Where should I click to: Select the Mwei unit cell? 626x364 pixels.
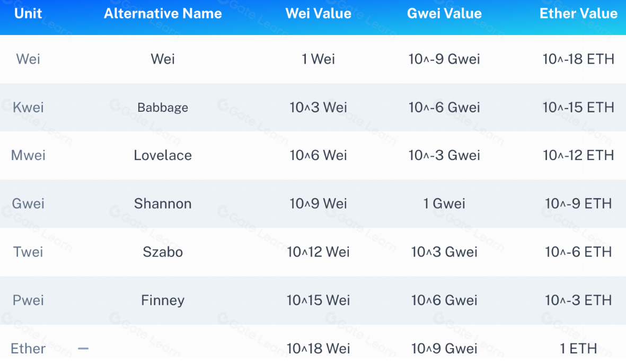tap(28, 156)
